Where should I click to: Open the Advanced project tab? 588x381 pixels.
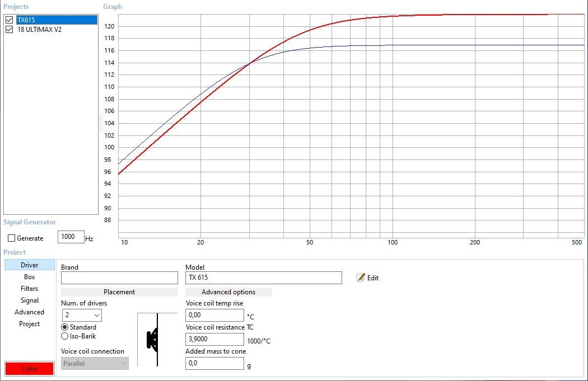[x=30, y=312]
